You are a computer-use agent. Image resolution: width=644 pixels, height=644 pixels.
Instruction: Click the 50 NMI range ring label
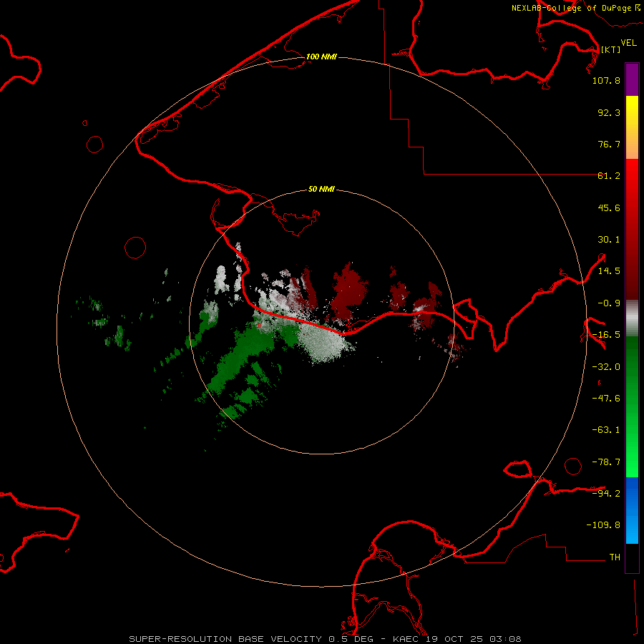click(321, 189)
